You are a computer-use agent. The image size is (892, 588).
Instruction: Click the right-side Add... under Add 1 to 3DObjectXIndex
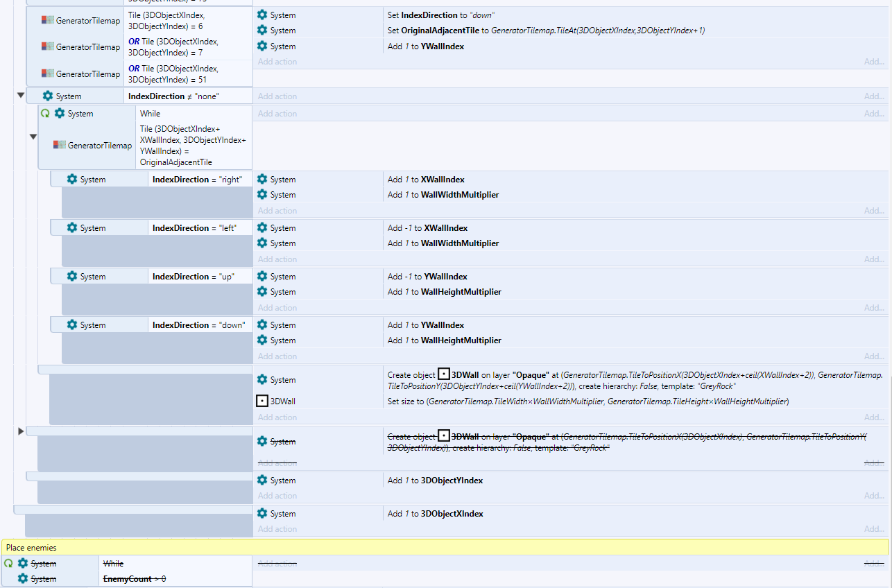[x=874, y=529]
